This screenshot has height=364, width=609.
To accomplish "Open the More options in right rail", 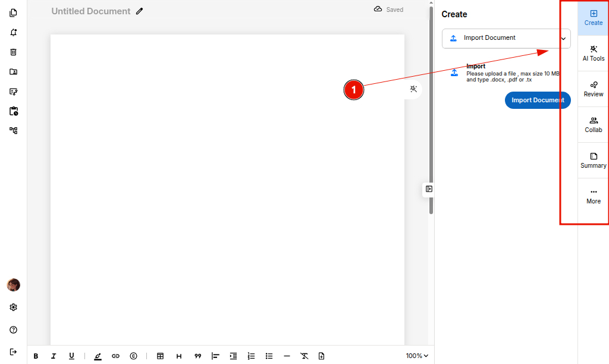I will point(593,196).
